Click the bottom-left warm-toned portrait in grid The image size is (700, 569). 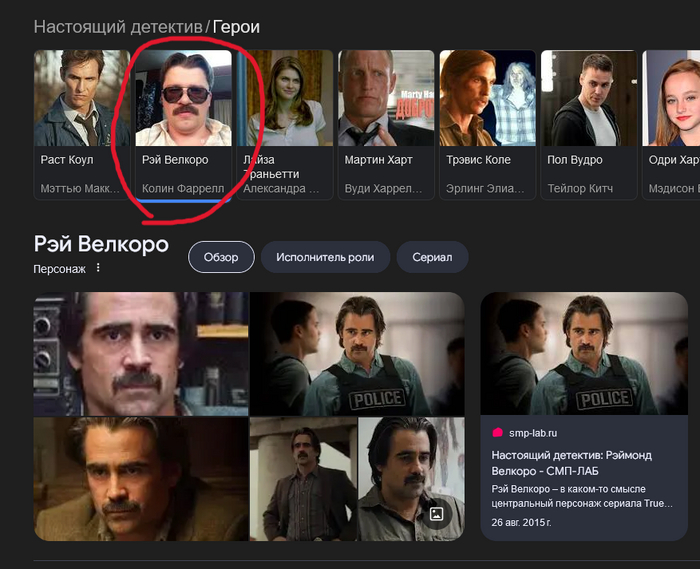[x=140, y=479]
